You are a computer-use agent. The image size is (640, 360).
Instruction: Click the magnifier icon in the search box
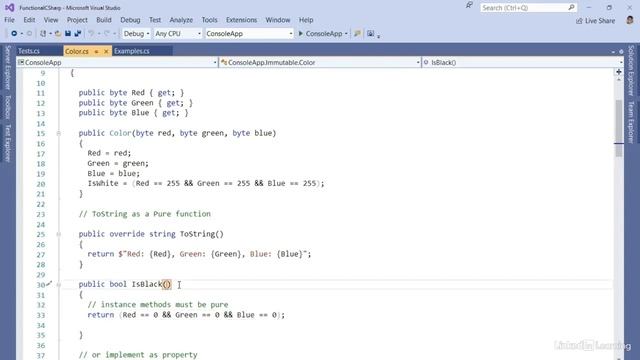pos(571,7)
